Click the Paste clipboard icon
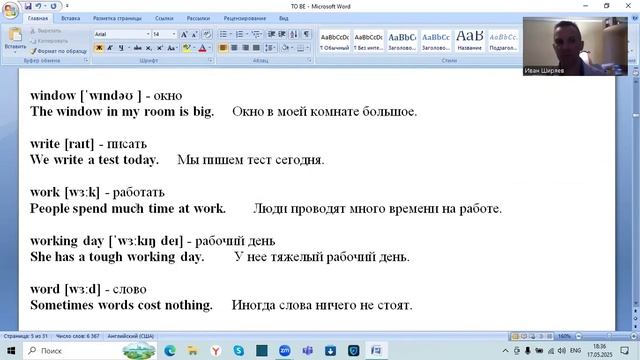 15,35
